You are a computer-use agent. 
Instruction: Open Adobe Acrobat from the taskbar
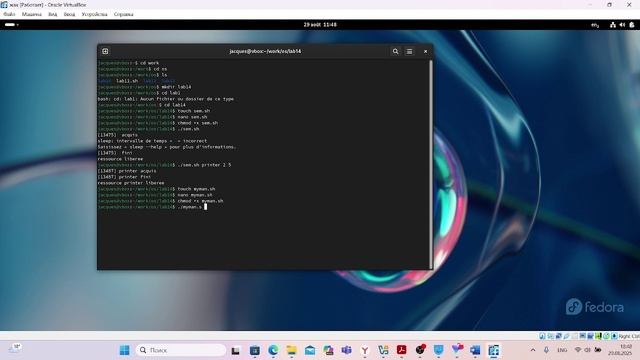tap(402, 350)
